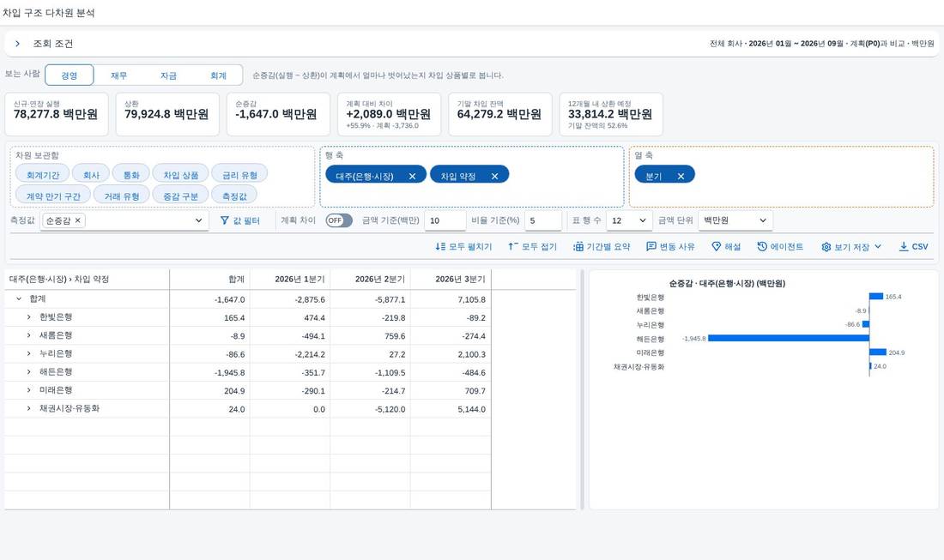The height and width of the screenshot is (560, 944).
Task: Switch to the 자금 viewer tab
Action: pyautogui.click(x=168, y=75)
